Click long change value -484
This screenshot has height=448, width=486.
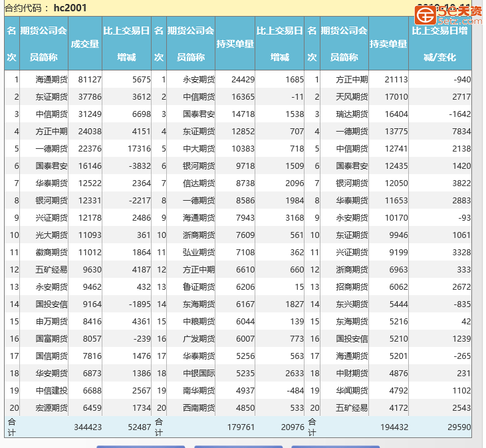point(295,391)
